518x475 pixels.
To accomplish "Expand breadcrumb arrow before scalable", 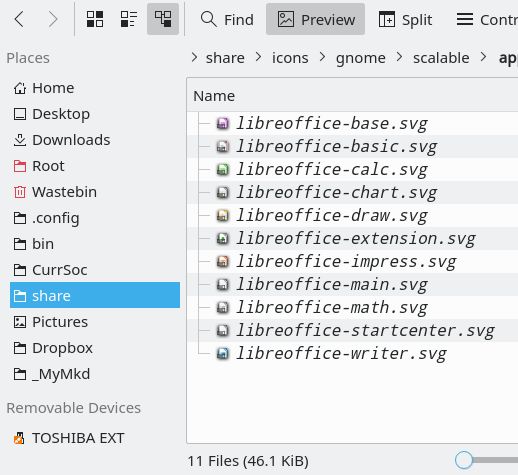I will click(x=399, y=58).
